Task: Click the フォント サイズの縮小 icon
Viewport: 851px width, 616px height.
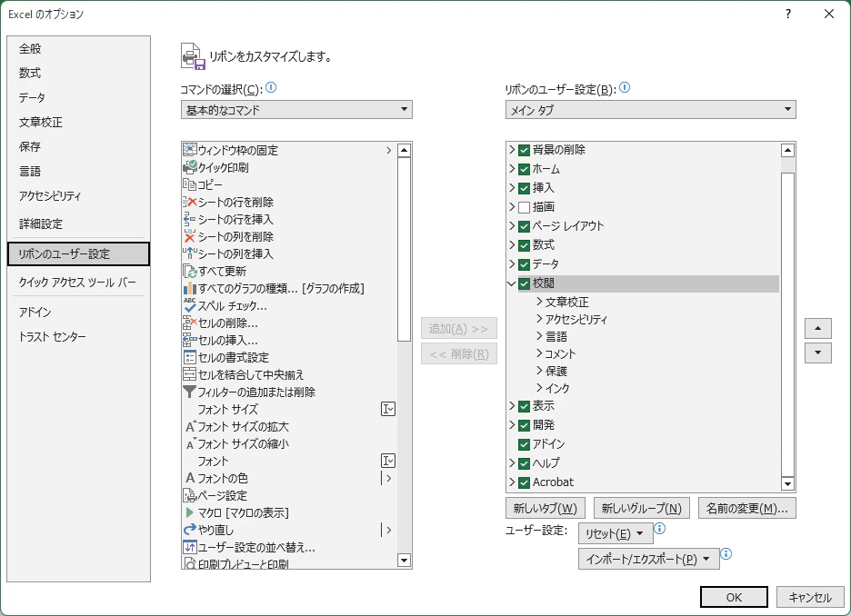Action: pyautogui.click(x=190, y=443)
